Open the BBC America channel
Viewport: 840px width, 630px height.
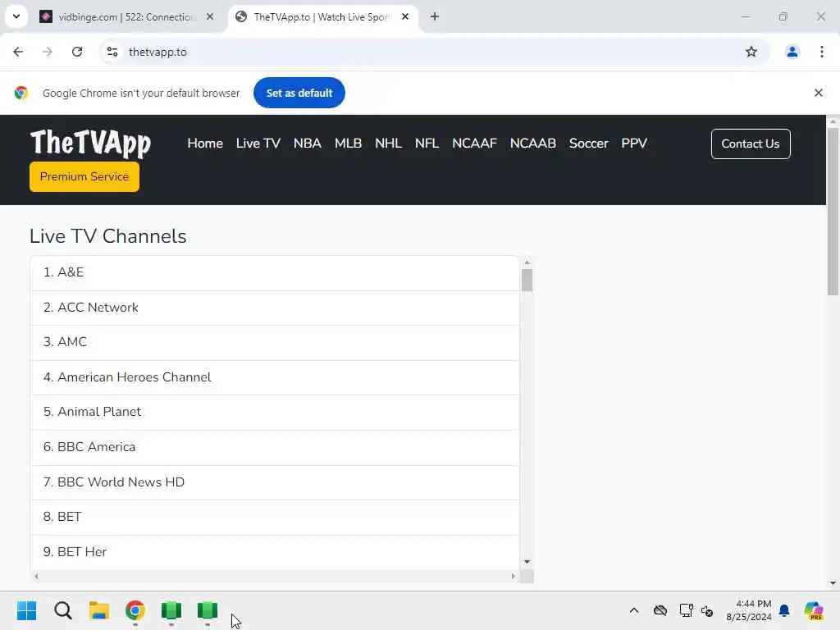(275, 447)
